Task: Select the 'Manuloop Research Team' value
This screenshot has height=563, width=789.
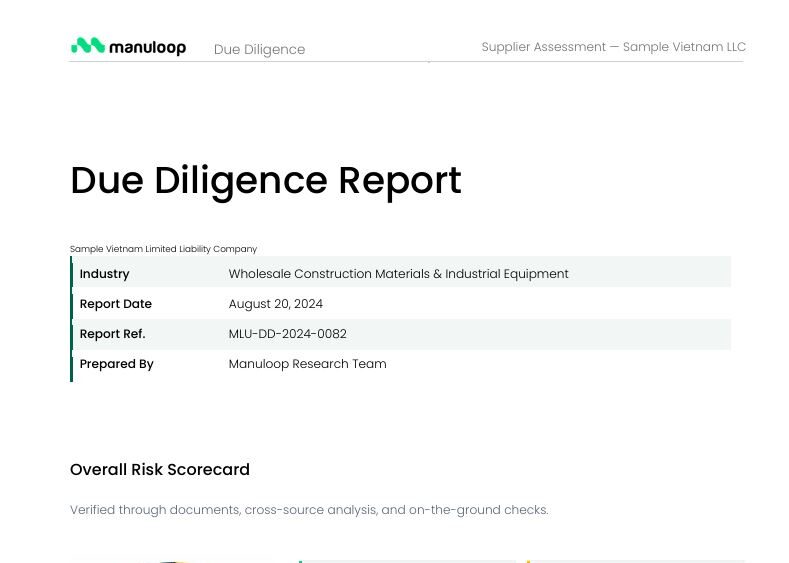Action: point(307,364)
